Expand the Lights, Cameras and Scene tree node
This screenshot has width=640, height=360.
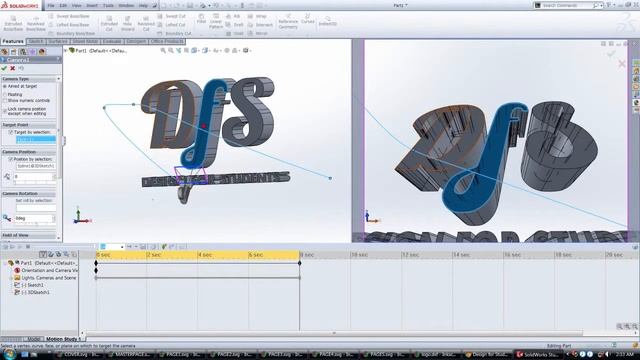(11, 278)
